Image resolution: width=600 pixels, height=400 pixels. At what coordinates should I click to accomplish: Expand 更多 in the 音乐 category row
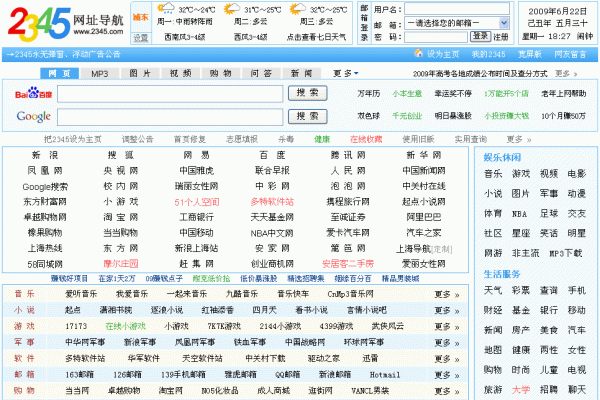(445, 294)
